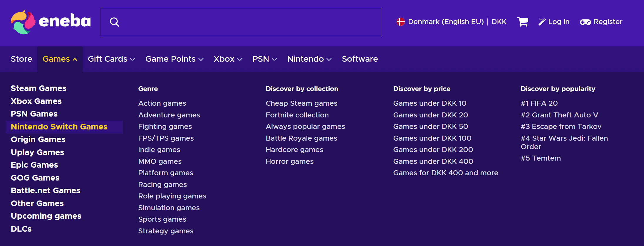The height and width of the screenshot is (246, 644).
Task: Select GOG Games
Action: point(35,178)
